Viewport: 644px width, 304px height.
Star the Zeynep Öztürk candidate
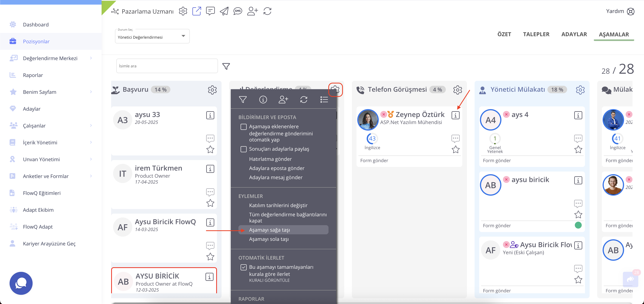pyautogui.click(x=456, y=150)
